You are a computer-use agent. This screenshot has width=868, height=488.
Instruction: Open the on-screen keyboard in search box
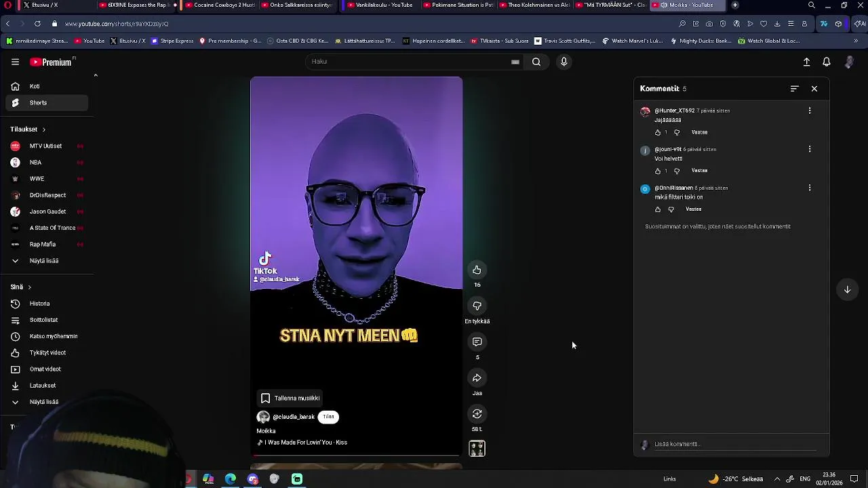(515, 62)
